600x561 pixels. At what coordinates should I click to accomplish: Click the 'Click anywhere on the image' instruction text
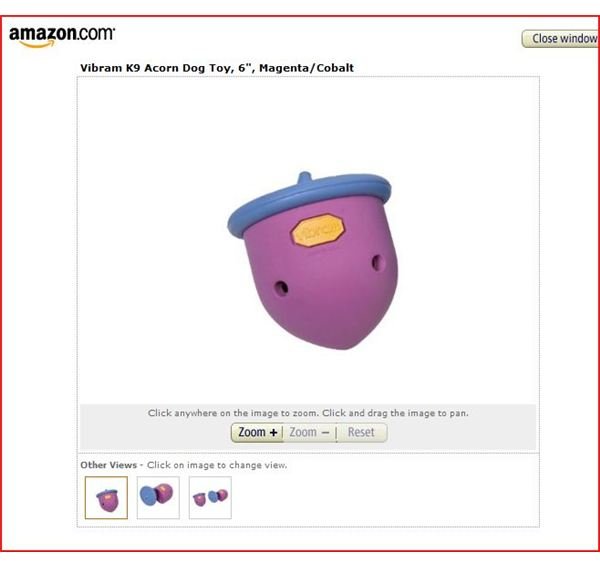308,413
